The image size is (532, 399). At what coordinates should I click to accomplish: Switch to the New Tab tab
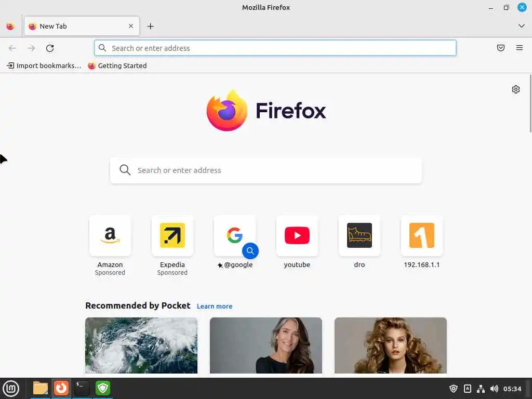coord(82,26)
